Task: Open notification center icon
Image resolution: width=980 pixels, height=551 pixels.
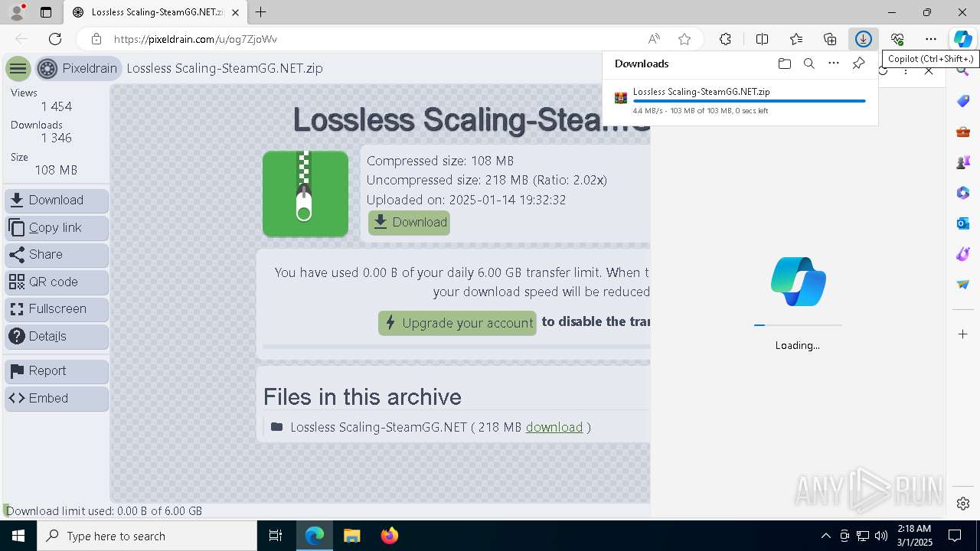Action: tap(955, 536)
